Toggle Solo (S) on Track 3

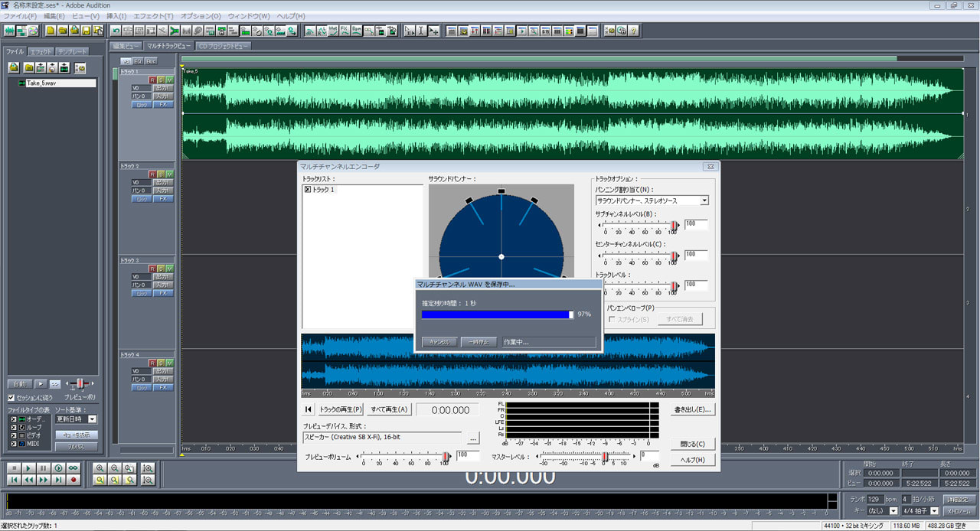click(x=161, y=269)
